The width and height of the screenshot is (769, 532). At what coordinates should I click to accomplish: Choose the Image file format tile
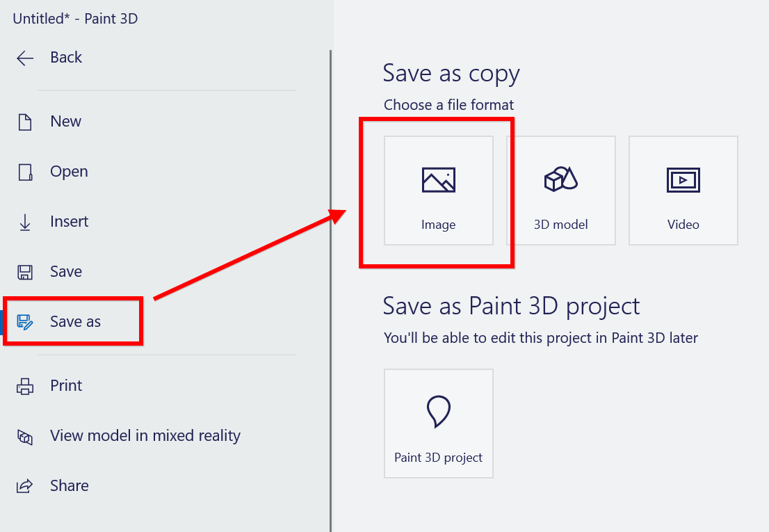click(438, 190)
